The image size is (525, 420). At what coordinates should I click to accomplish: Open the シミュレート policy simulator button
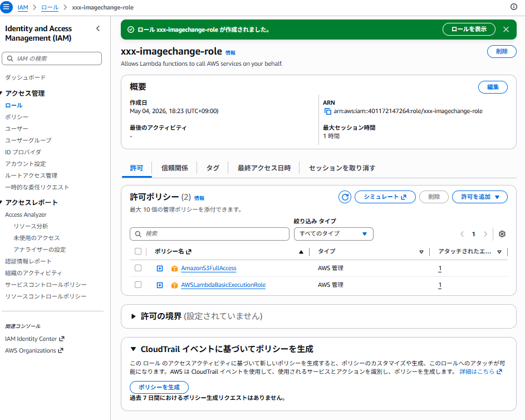[385, 197]
